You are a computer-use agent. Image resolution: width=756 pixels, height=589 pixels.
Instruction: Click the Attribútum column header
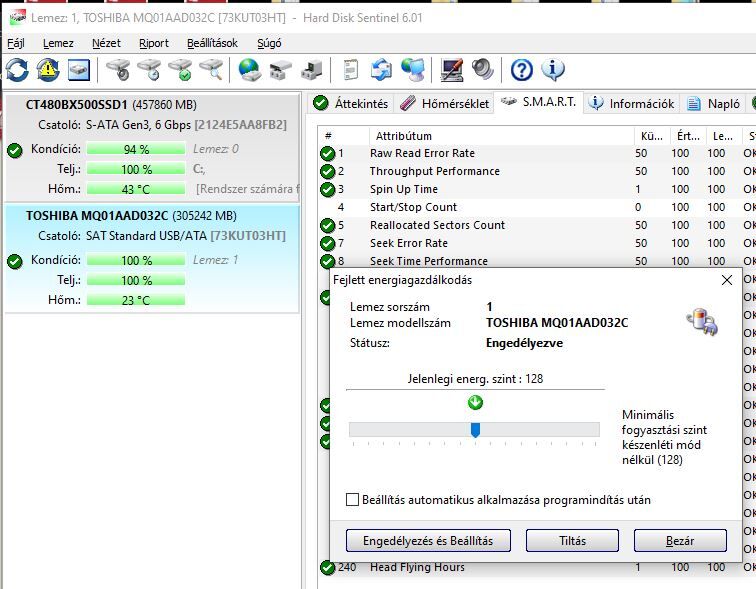(501, 136)
